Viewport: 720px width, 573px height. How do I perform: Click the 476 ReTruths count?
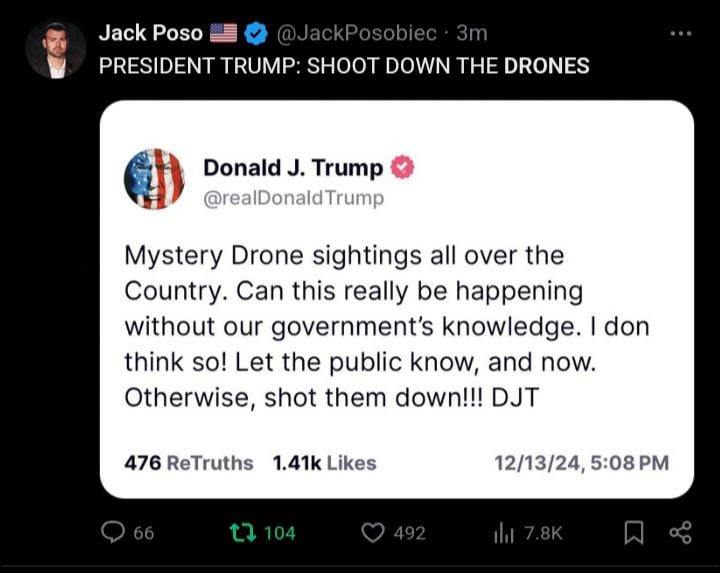[x=189, y=463]
